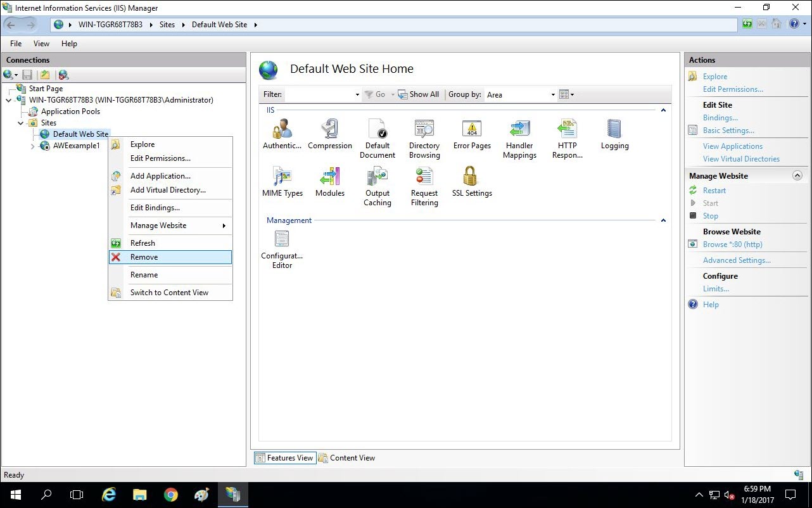Open the Default Document feature
The width and height of the screenshot is (812, 508).
point(377,134)
